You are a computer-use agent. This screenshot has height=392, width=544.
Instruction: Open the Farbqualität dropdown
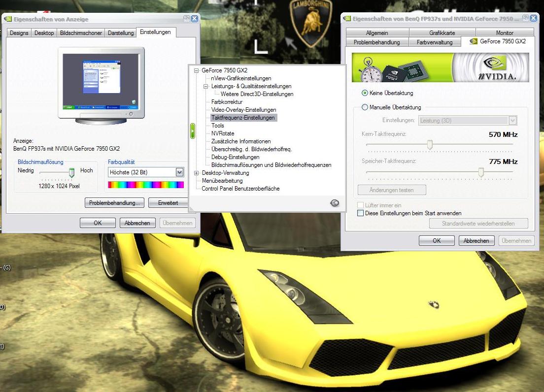(x=179, y=172)
